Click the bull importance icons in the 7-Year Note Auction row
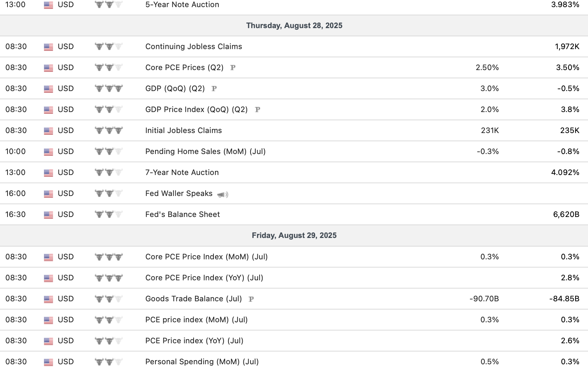 (109, 172)
